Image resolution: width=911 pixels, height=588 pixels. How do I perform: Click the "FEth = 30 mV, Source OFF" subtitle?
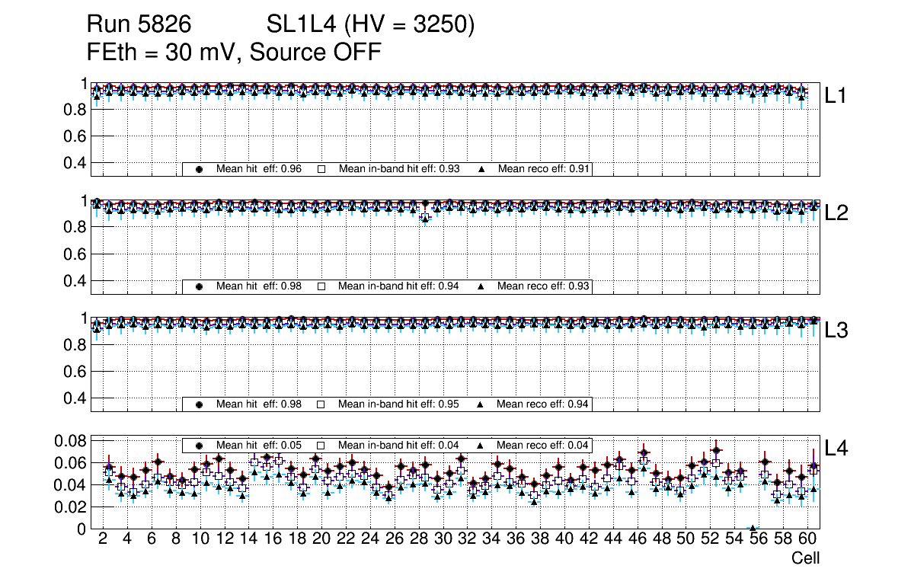[234, 53]
